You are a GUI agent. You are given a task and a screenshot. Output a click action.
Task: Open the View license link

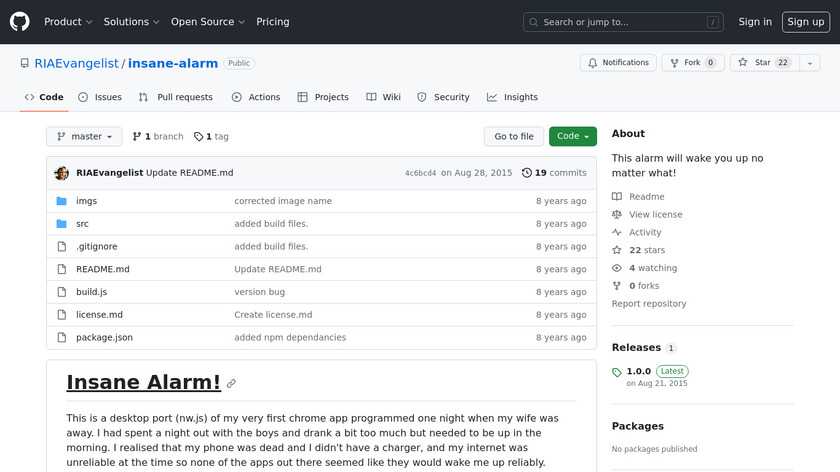pyautogui.click(x=655, y=215)
